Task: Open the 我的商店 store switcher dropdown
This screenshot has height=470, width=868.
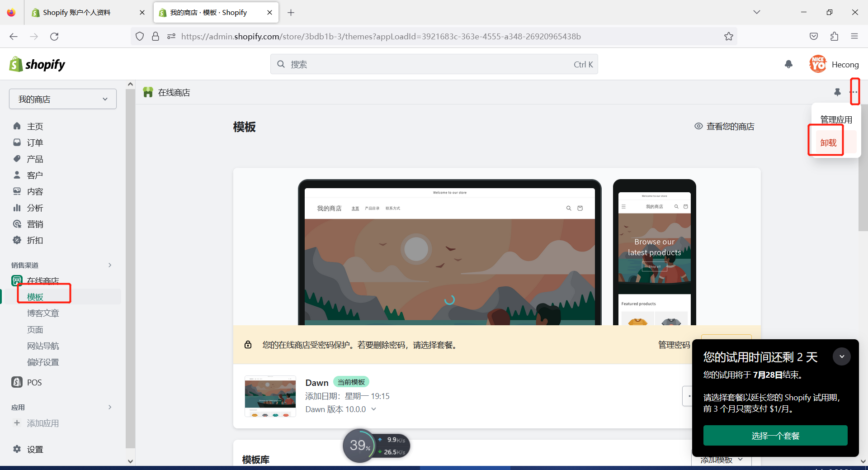Action: click(x=63, y=99)
